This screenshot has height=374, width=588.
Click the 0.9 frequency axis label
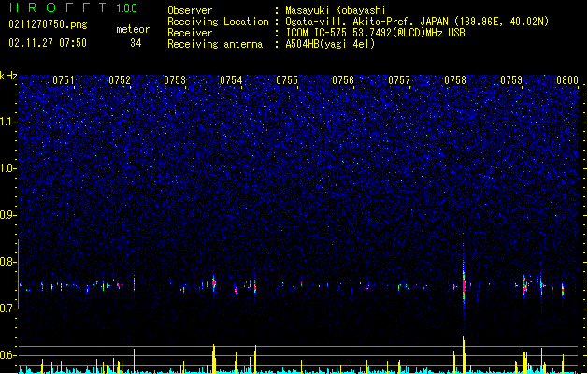pyautogui.click(x=8, y=215)
